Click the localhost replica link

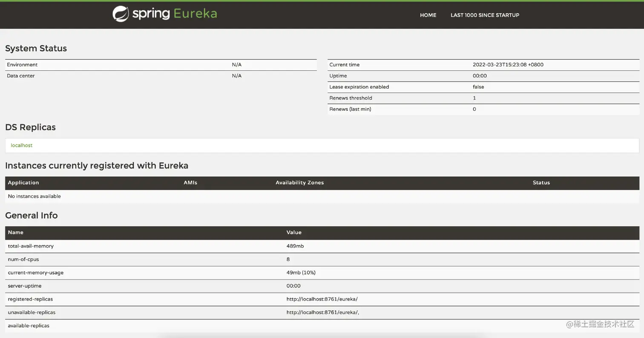tap(22, 145)
